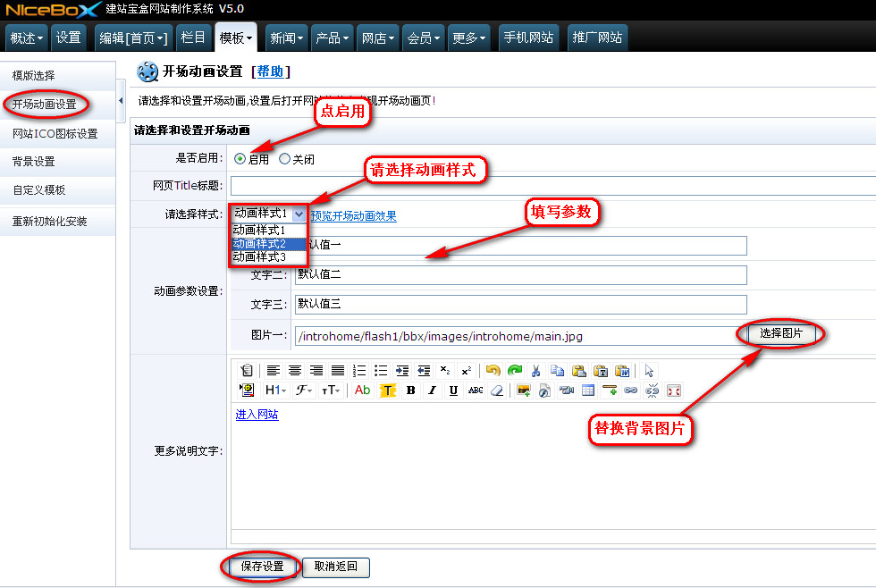Open the 推广网站 tab

(x=597, y=38)
